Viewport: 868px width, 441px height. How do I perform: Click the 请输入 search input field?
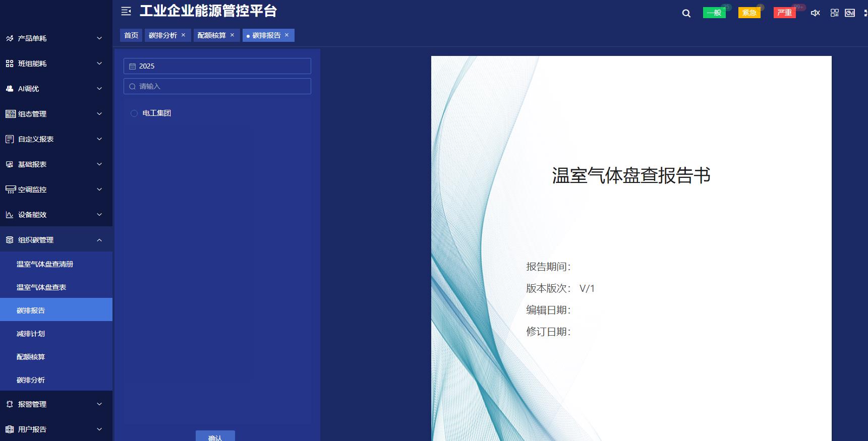(222, 86)
